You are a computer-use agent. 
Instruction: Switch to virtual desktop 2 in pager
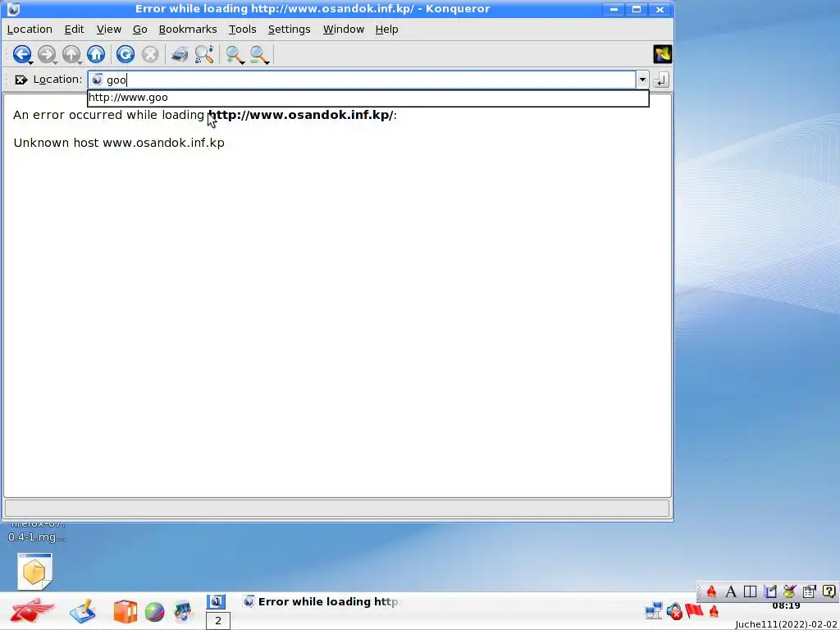pos(218,621)
